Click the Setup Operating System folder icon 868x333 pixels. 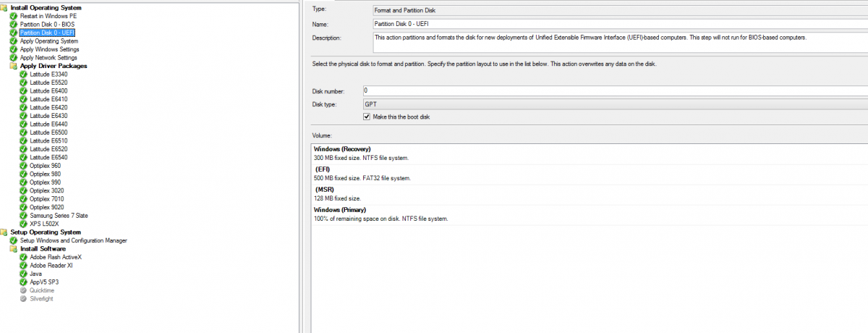pos(4,232)
